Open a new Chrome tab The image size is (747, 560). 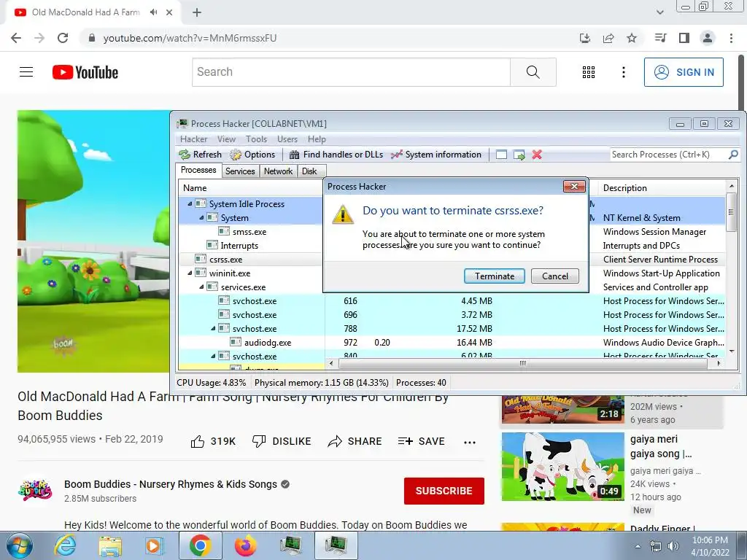pyautogui.click(x=197, y=13)
